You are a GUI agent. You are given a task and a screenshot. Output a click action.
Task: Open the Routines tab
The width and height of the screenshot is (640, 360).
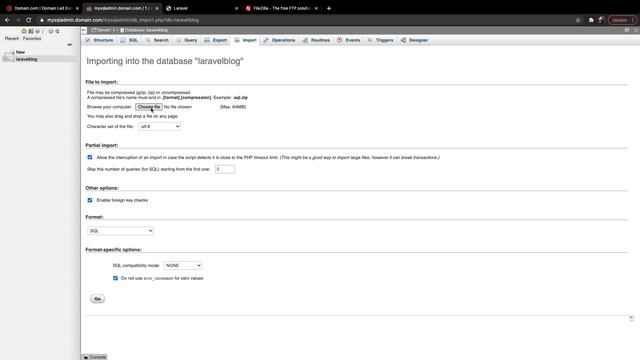pyautogui.click(x=316, y=40)
